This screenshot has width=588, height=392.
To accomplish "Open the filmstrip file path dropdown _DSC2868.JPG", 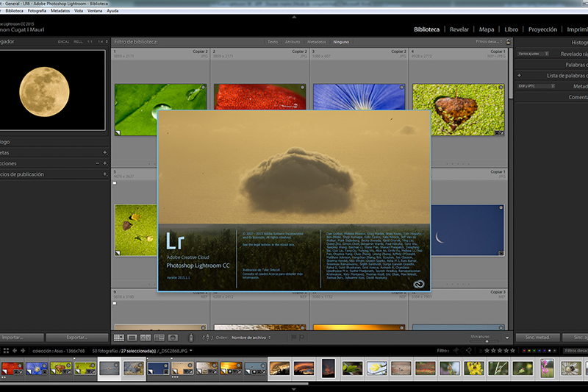I will pos(176,351).
